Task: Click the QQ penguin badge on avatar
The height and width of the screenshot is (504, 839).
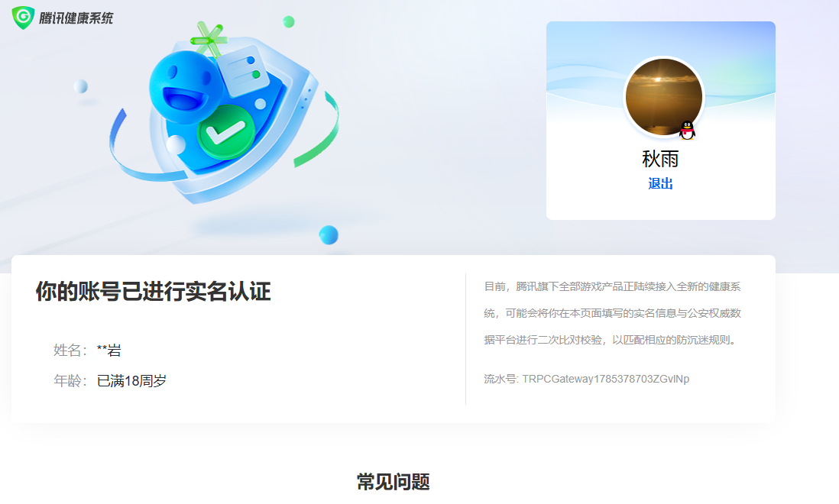Action: (x=687, y=131)
